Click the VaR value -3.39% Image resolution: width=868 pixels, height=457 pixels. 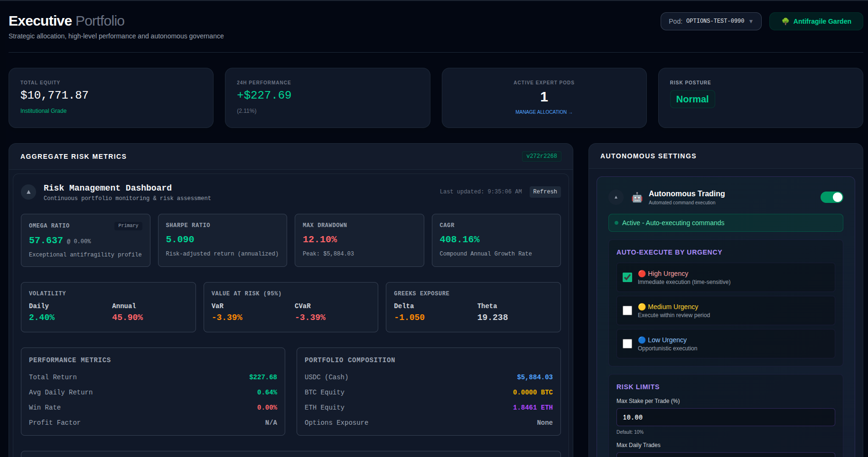click(x=227, y=317)
